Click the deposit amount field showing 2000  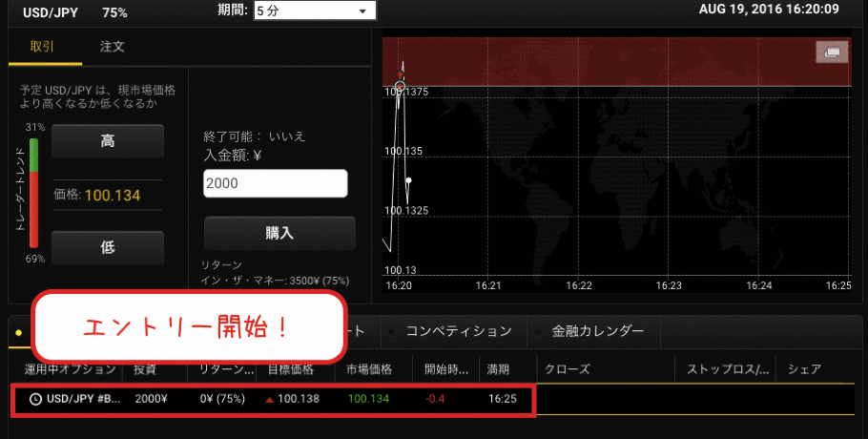point(275,183)
